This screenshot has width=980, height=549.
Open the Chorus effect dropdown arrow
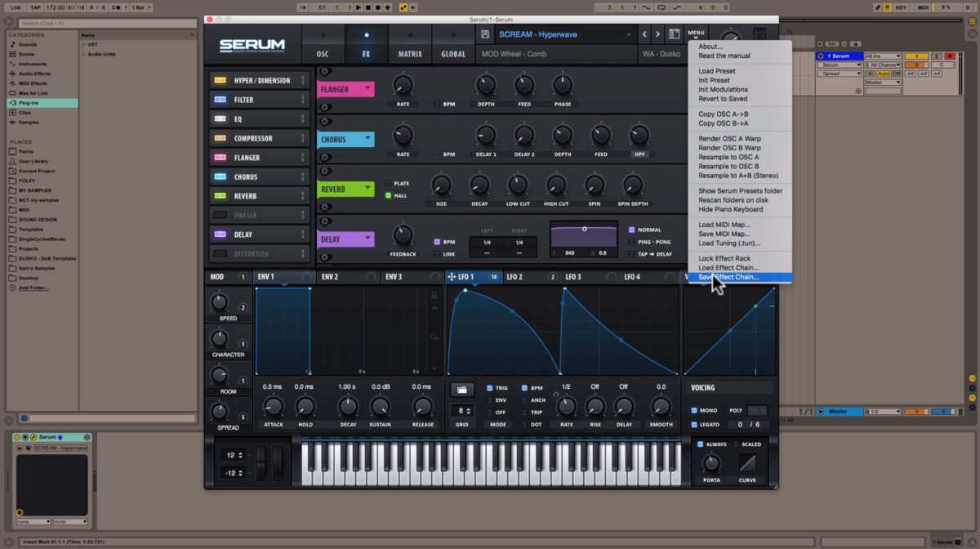(x=367, y=139)
